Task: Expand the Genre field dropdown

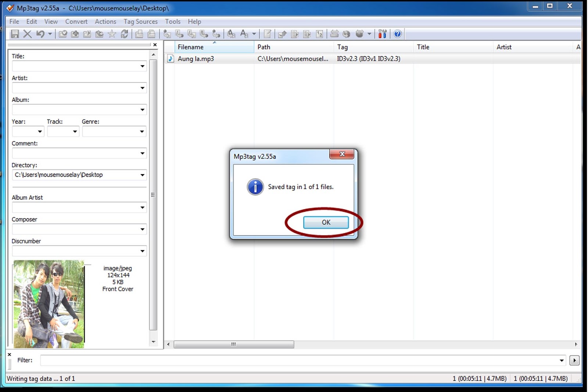Action: click(x=142, y=132)
